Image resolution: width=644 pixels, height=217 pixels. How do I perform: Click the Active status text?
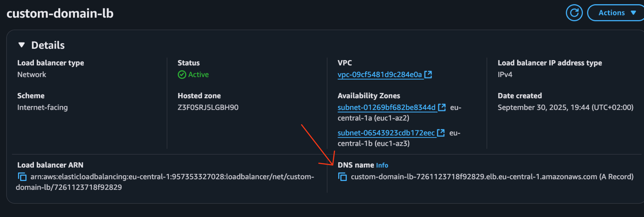point(198,74)
